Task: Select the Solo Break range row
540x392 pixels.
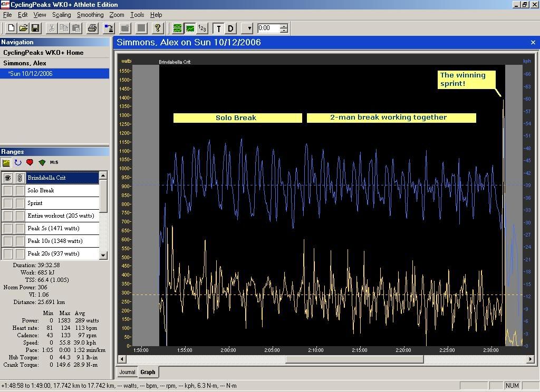Action: [x=62, y=190]
